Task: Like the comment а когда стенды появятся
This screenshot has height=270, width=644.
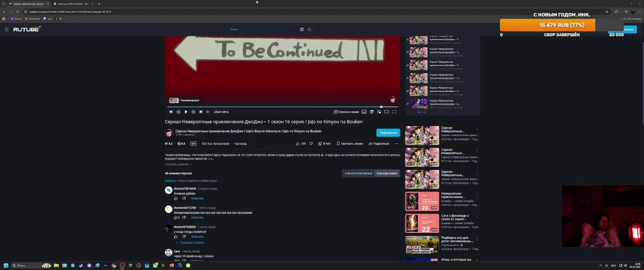Action: click(176, 237)
